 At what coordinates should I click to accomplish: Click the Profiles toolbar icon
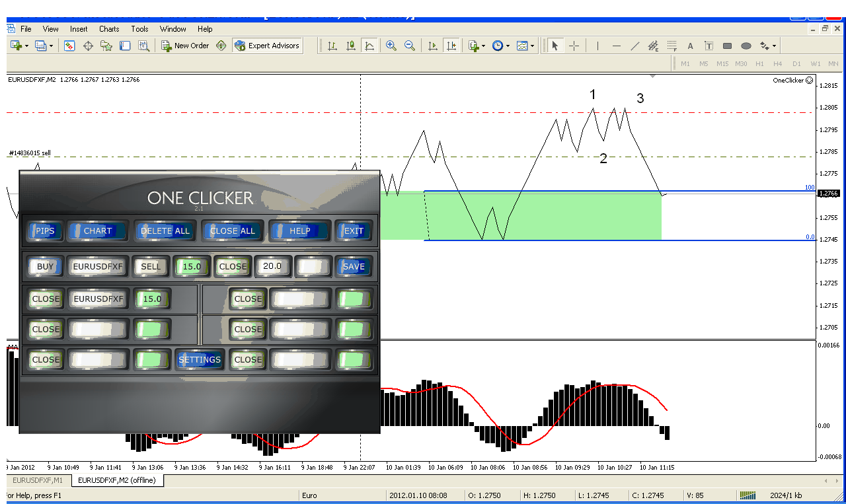(40, 46)
